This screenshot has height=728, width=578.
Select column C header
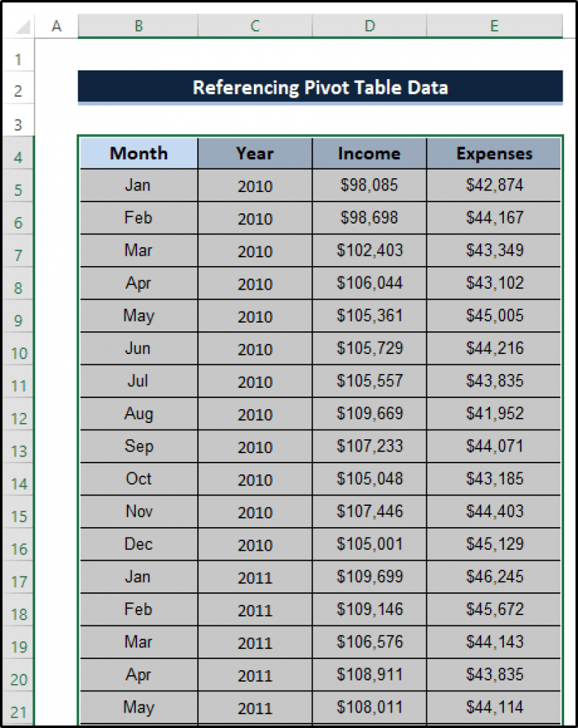255,26
